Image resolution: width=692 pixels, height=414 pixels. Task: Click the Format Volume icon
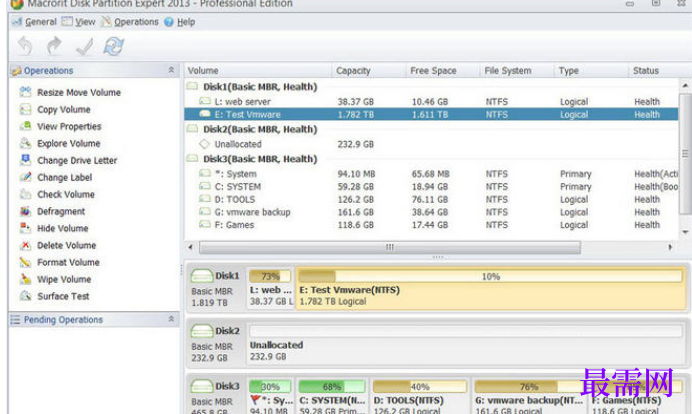click(x=26, y=262)
